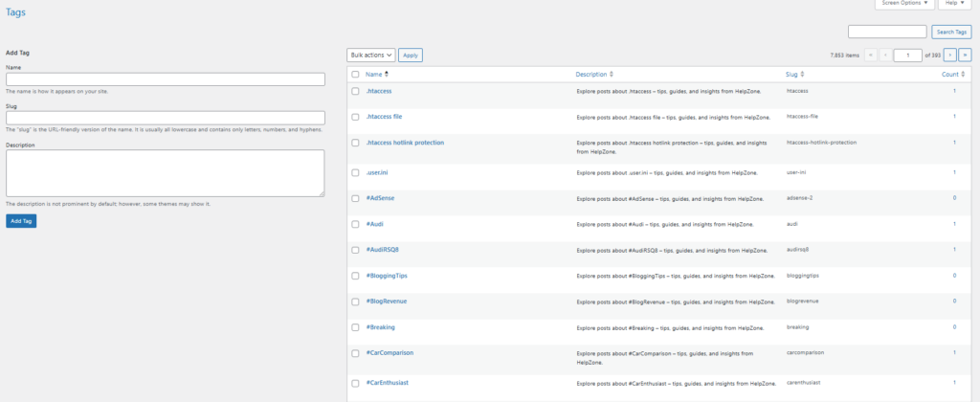Expand the Screen Options panel
This screenshot has width=980, height=402.
pyautogui.click(x=904, y=4)
